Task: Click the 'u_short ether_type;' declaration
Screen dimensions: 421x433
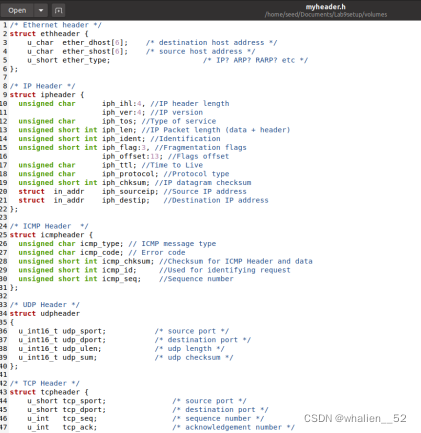Action: pos(68,60)
